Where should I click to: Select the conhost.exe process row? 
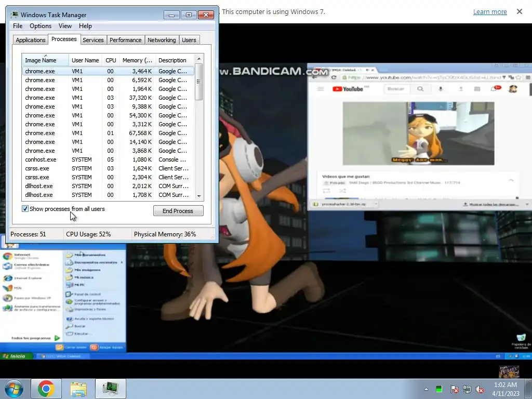[x=108, y=159]
